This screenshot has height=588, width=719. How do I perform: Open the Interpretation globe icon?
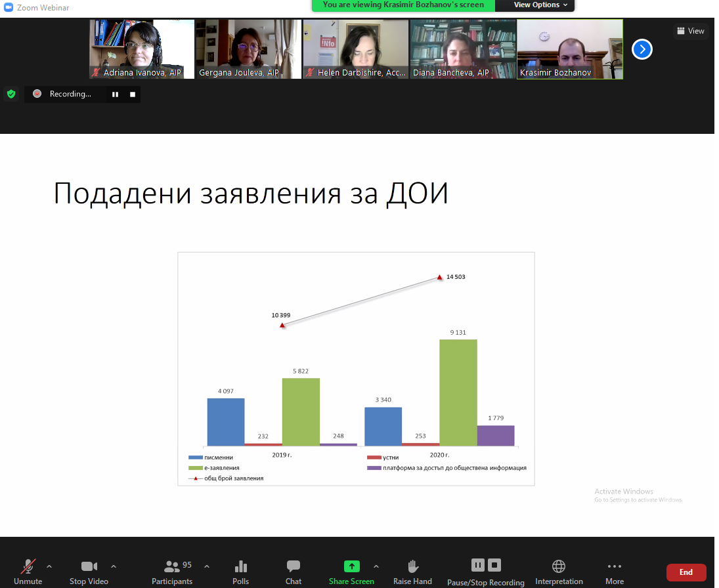(x=559, y=571)
